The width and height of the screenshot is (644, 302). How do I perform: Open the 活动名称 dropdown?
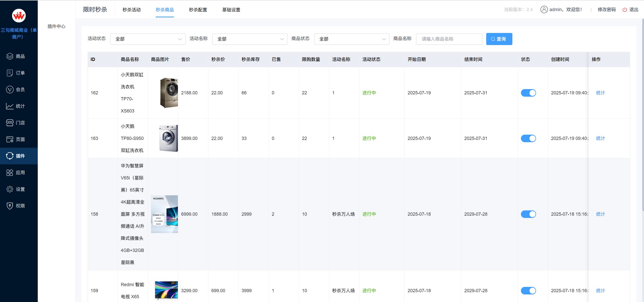250,39
